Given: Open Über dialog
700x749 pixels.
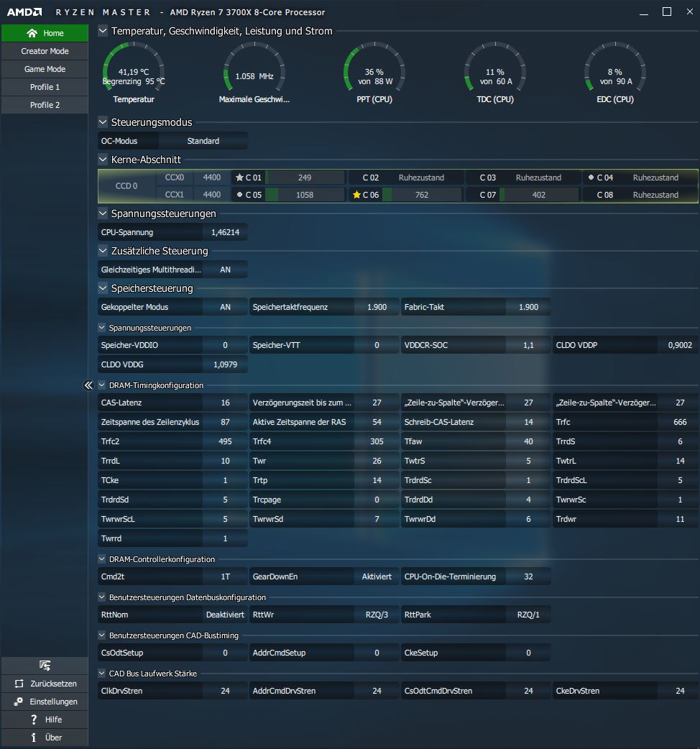Looking at the screenshot, I should [x=45, y=737].
